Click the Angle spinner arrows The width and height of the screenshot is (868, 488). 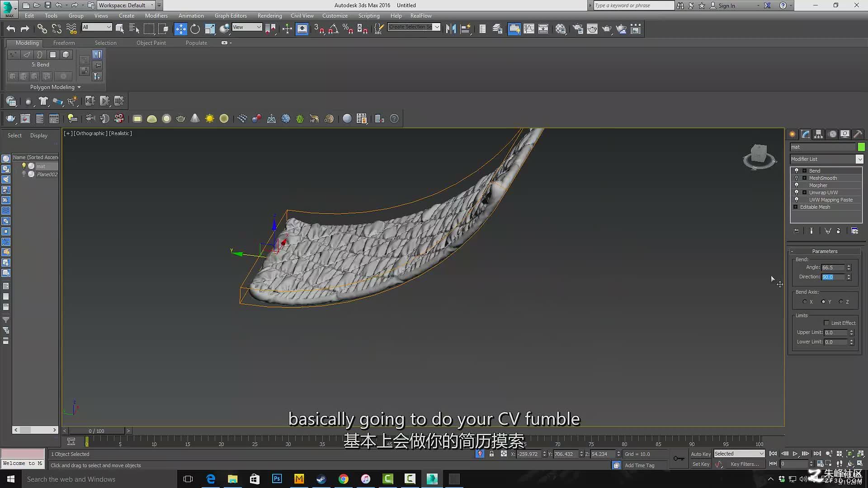849,267
